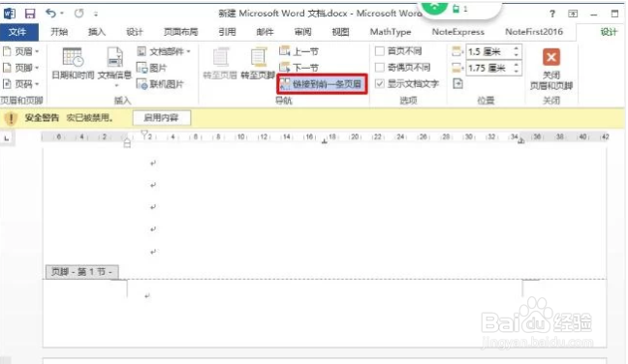
Task: Insert a picture with 图片
Action: click(x=152, y=68)
